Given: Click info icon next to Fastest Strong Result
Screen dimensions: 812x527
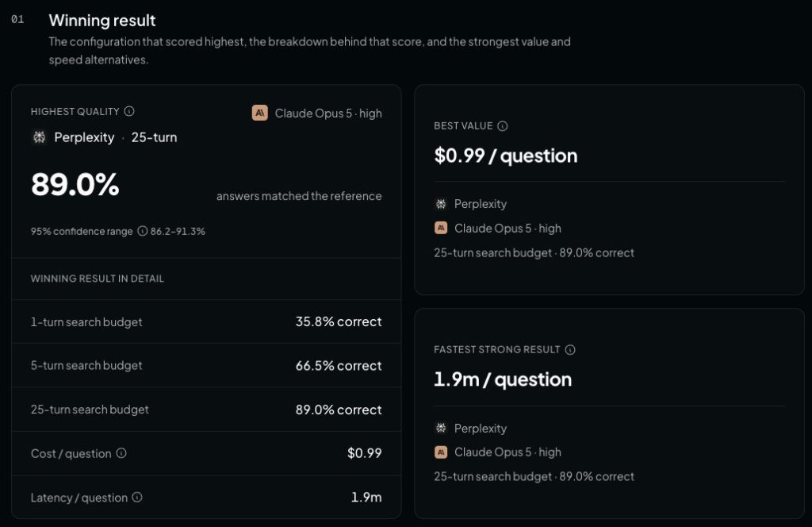Looking at the screenshot, I should pos(570,350).
